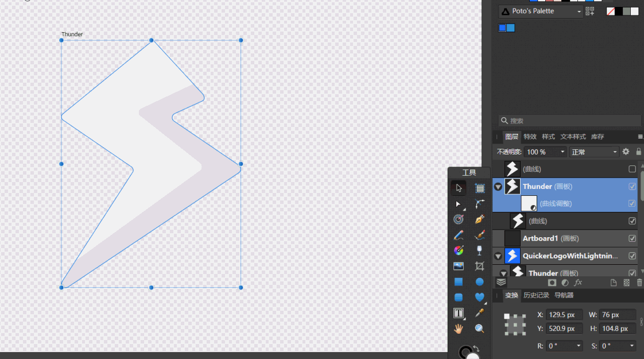Select the Ellipse tool

(x=479, y=281)
